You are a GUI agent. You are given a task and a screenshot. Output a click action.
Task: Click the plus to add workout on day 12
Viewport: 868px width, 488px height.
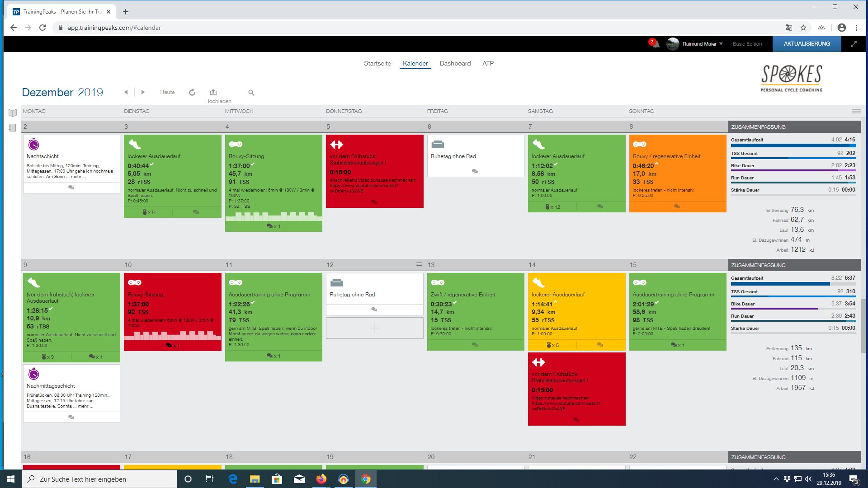(374, 328)
